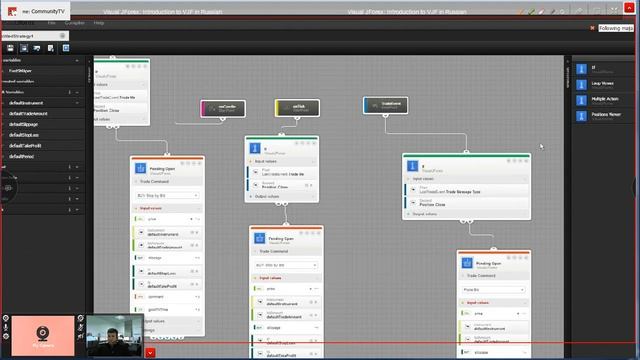
Task: Click the defaultTakeProfit input in left Pending Open
Action: 167,284
